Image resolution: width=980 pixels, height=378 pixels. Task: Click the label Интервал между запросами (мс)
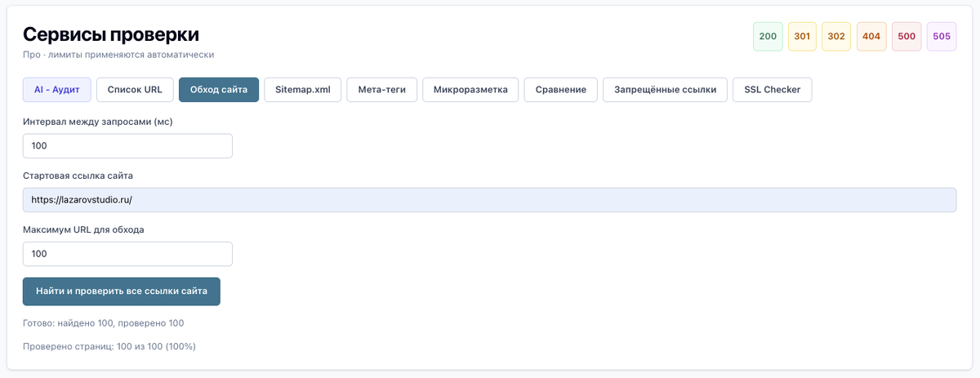[x=98, y=122]
